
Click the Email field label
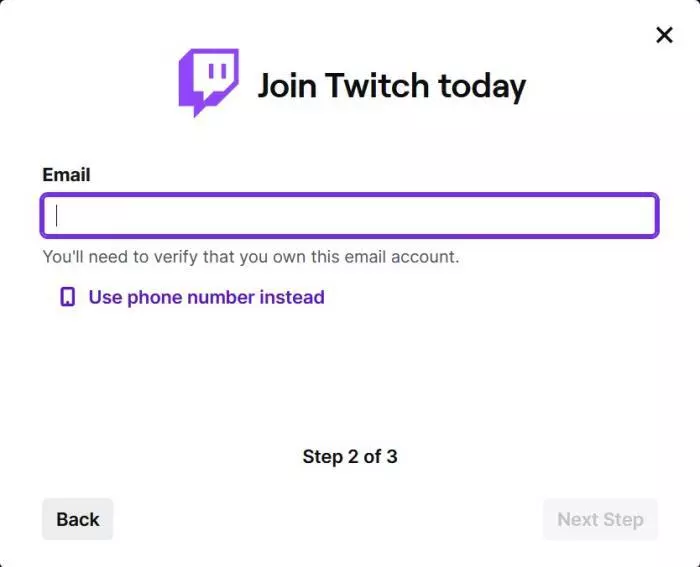(x=66, y=175)
